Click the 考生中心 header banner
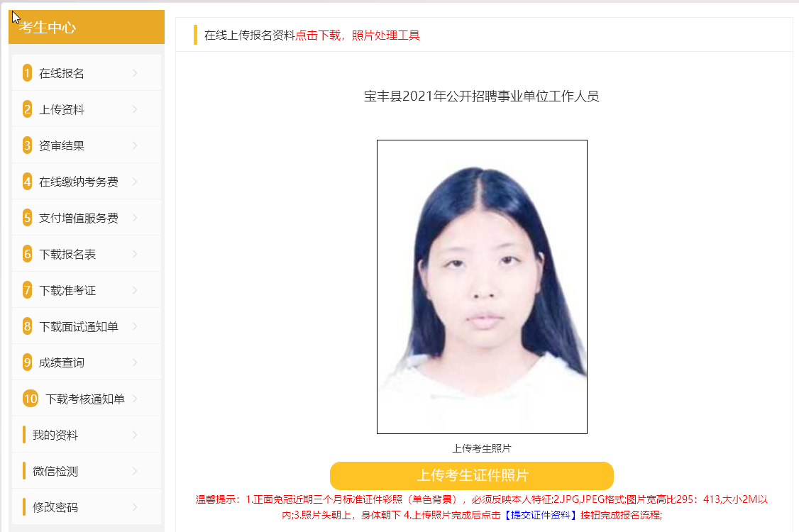Image resolution: width=799 pixels, height=532 pixels. click(x=87, y=27)
